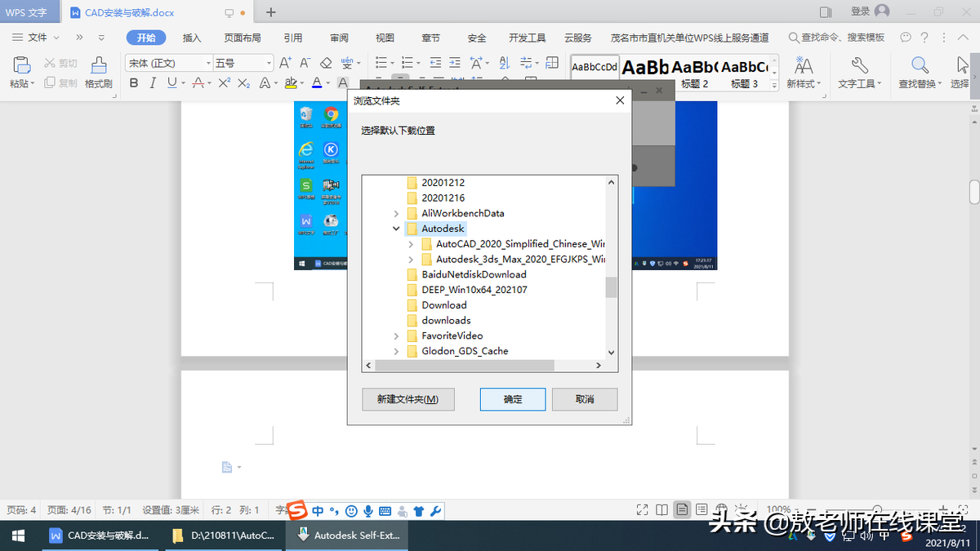Expand the Glodon_GDS_Cache folder

[396, 351]
